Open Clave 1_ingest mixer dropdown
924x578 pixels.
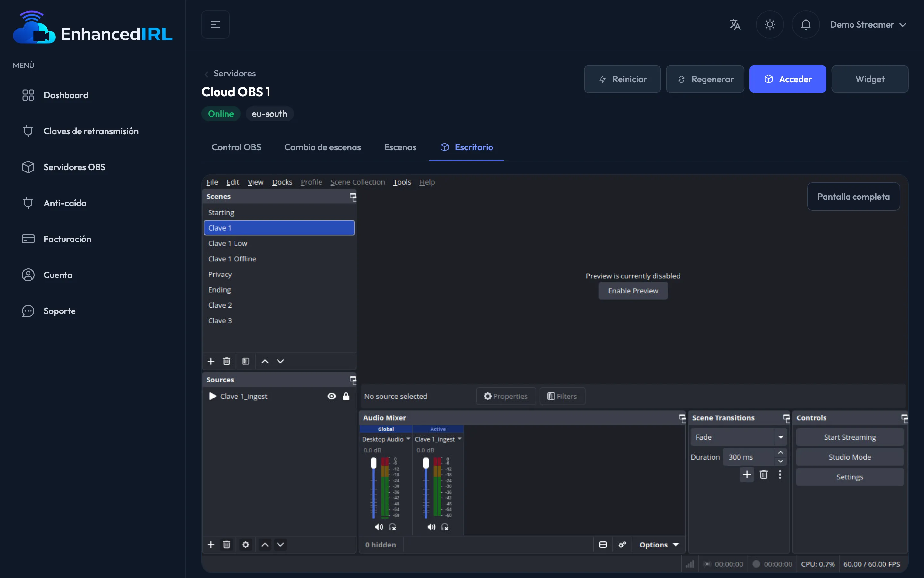460,439
